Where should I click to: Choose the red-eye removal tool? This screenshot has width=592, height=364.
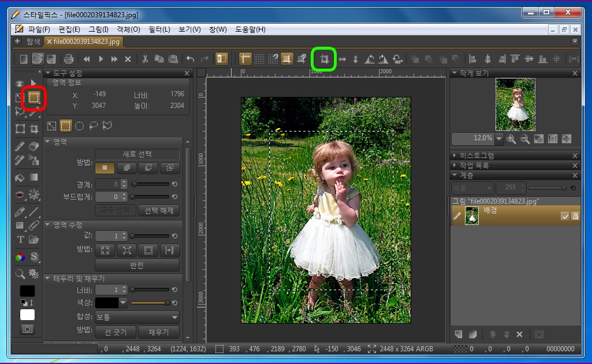pos(20,194)
